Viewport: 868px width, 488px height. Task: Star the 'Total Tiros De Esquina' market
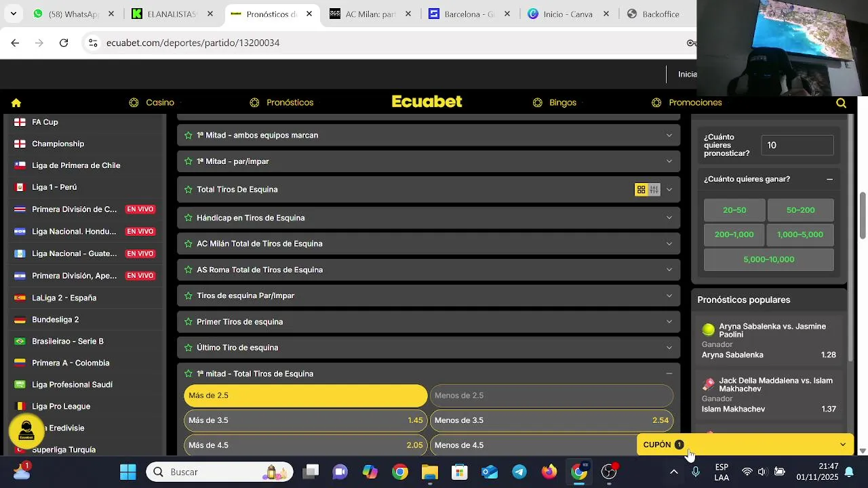click(x=189, y=190)
